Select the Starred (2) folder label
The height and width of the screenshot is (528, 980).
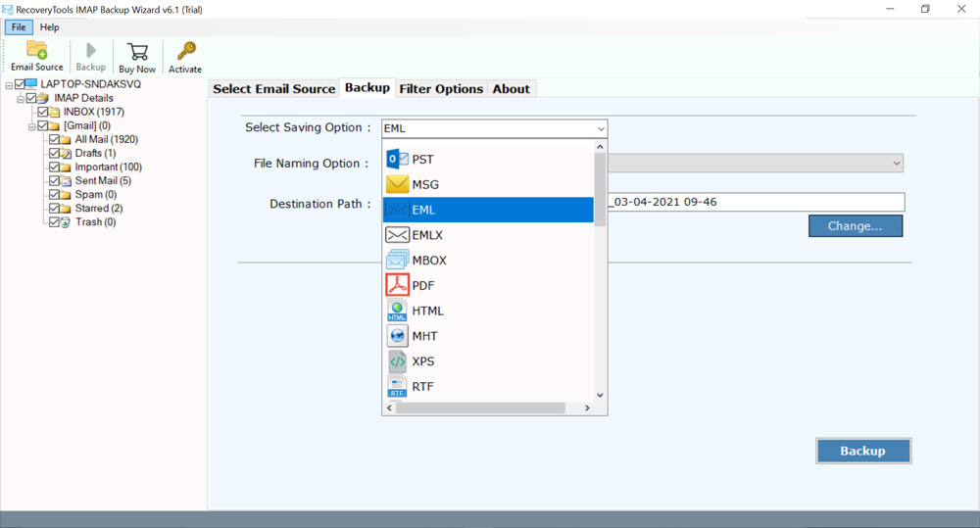click(99, 208)
